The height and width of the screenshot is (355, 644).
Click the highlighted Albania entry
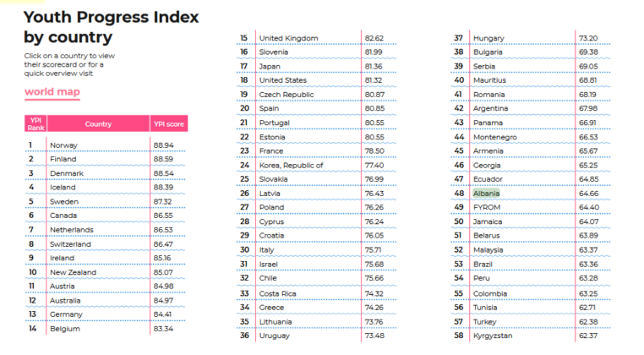(486, 194)
